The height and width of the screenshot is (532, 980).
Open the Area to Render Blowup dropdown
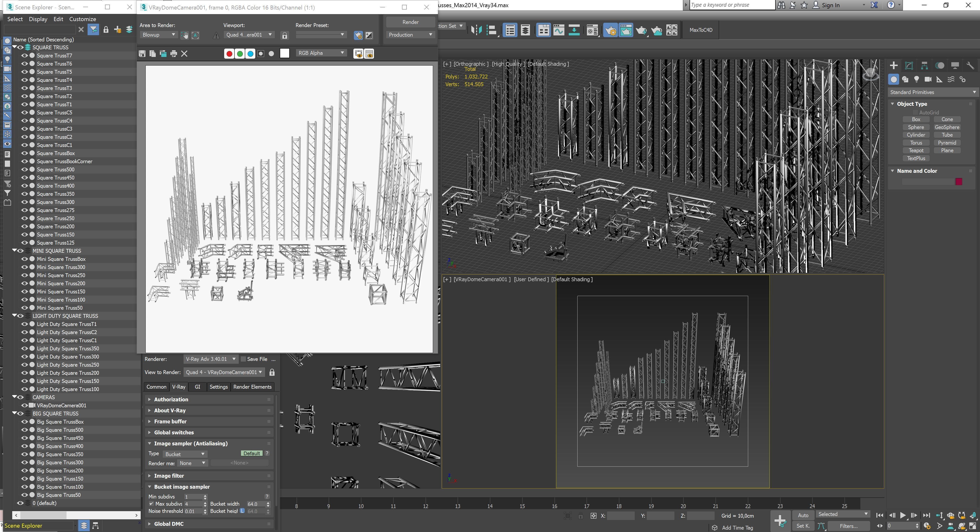pos(159,35)
